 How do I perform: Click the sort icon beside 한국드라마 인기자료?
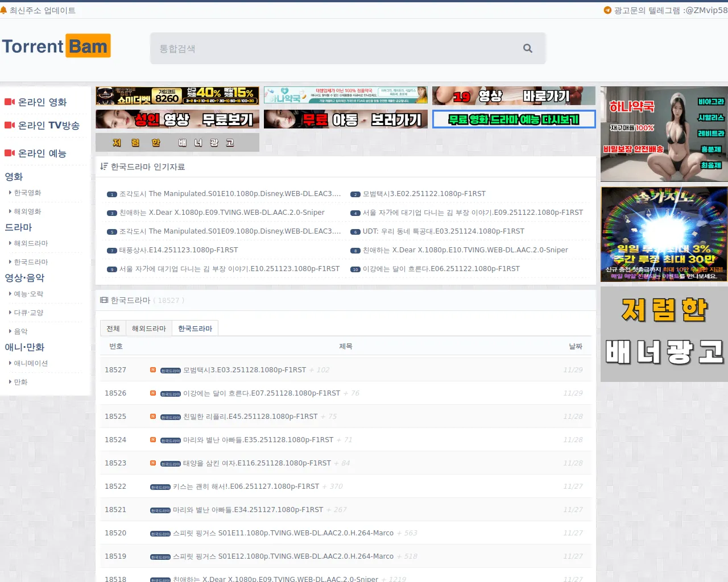coord(104,167)
